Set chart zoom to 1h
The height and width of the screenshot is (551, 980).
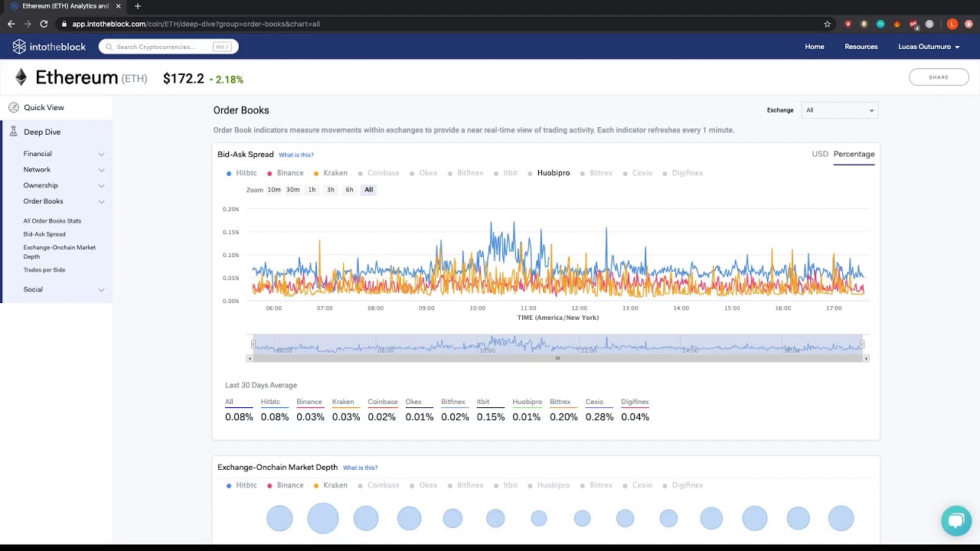point(312,190)
